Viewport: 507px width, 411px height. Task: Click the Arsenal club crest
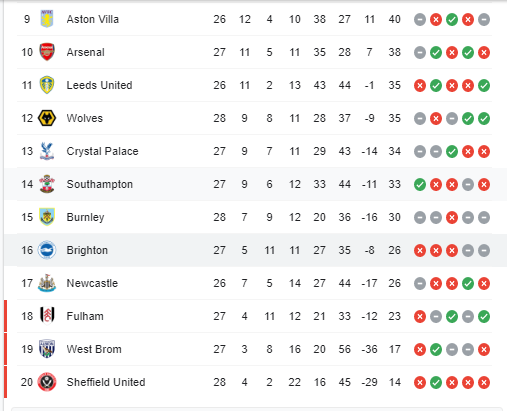(x=47, y=52)
